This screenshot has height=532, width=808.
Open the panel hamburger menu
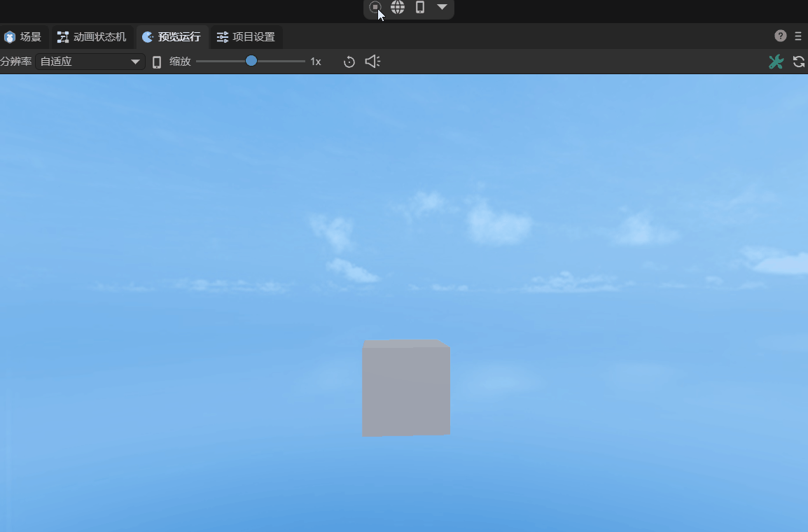798,36
